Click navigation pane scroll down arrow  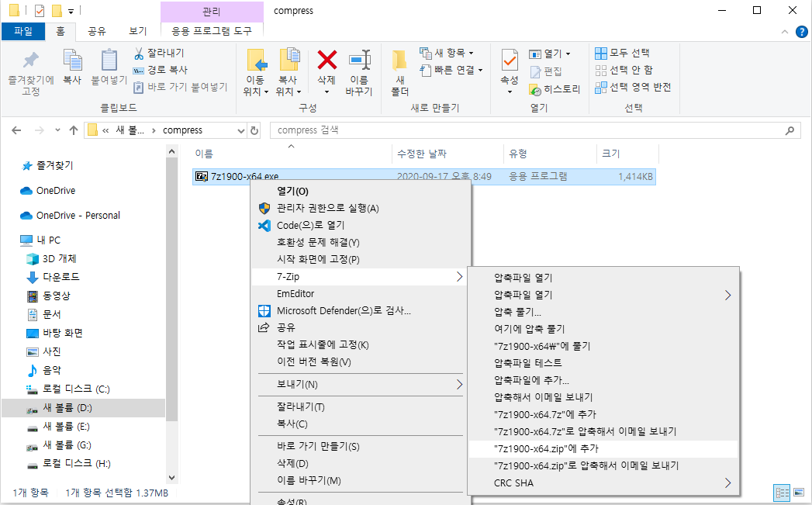[x=172, y=478]
